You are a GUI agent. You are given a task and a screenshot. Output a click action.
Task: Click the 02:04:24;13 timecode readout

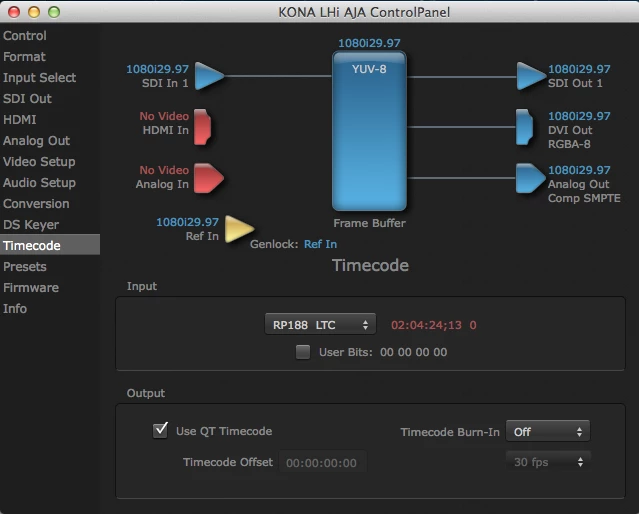pos(426,325)
